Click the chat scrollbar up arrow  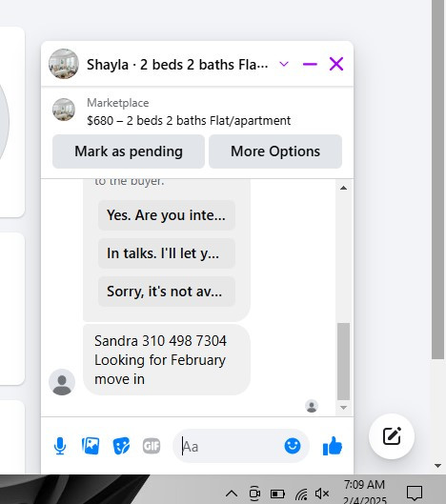pyautogui.click(x=343, y=188)
